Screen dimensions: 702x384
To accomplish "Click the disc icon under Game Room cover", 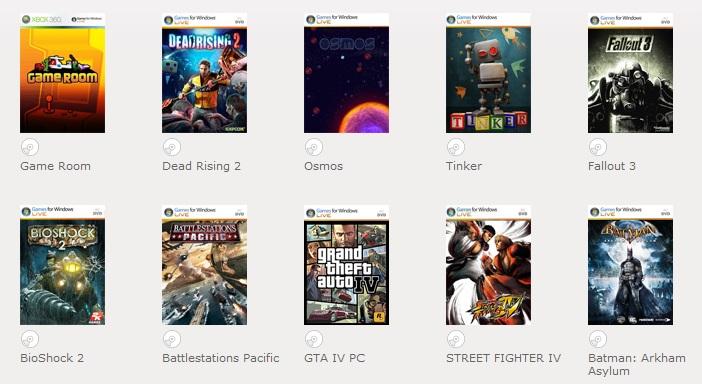I will click(30, 147).
